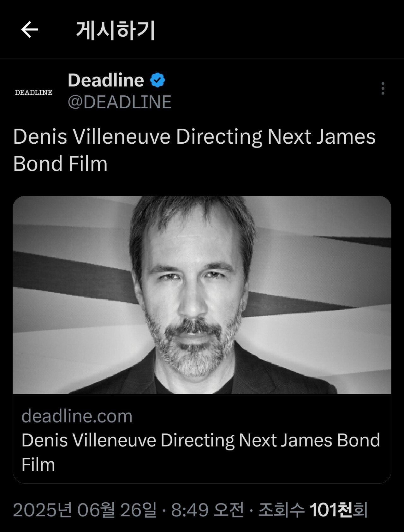Viewport: 404px width, 532px height.
Task: Click 'Bond Film' in the post text
Action: [60, 164]
